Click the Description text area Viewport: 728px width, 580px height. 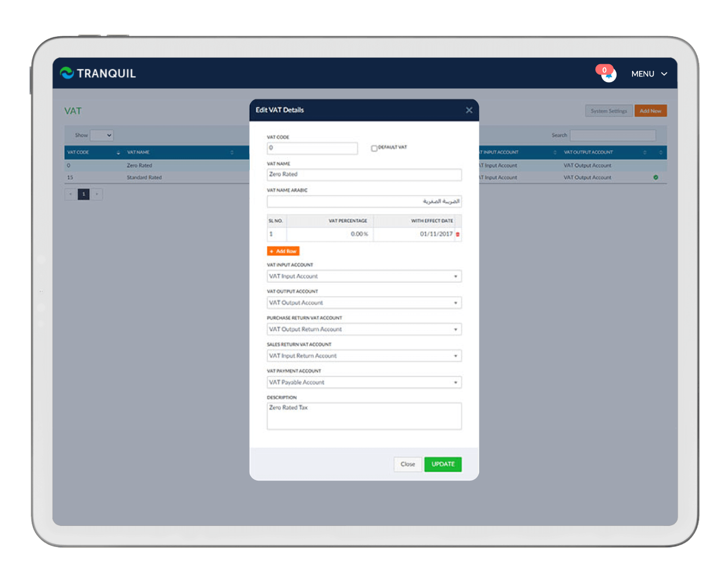click(x=364, y=416)
